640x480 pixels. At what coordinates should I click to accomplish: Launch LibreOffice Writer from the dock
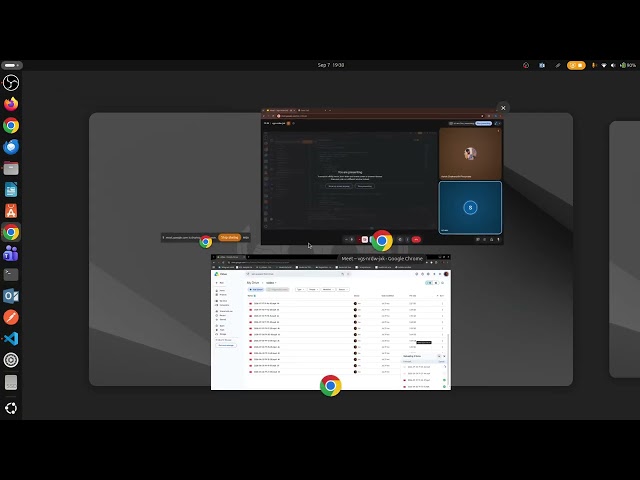coord(11,189)
